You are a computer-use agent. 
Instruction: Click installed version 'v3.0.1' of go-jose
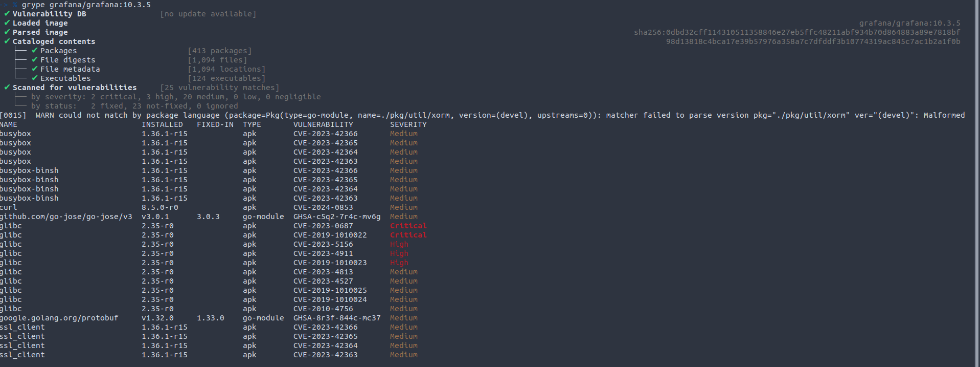[155, 217]
